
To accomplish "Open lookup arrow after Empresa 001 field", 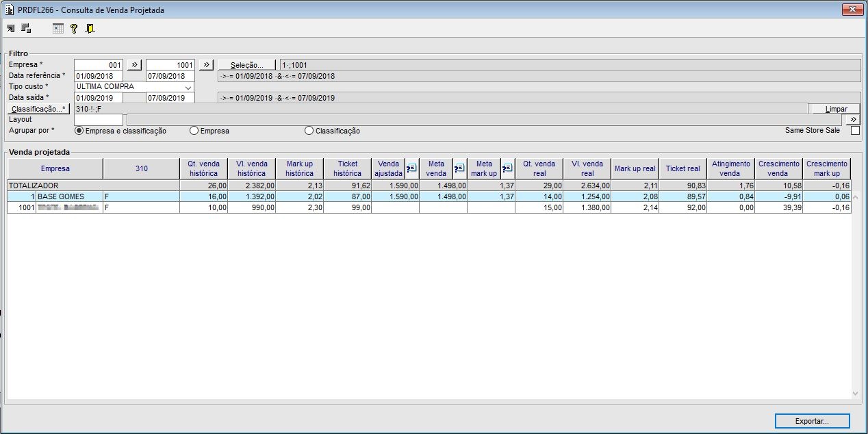I will pyautogui.click(x=134, y=64).
